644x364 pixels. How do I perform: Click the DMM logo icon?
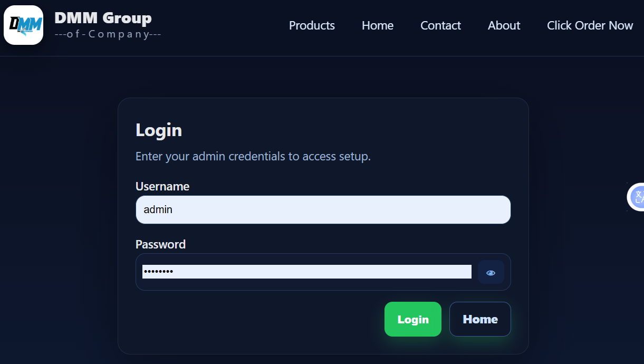click(x=23, y=25)
